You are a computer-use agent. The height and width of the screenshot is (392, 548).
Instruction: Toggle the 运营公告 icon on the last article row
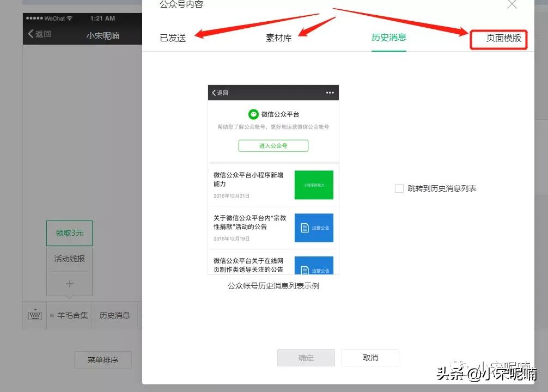tap(314, 267)
